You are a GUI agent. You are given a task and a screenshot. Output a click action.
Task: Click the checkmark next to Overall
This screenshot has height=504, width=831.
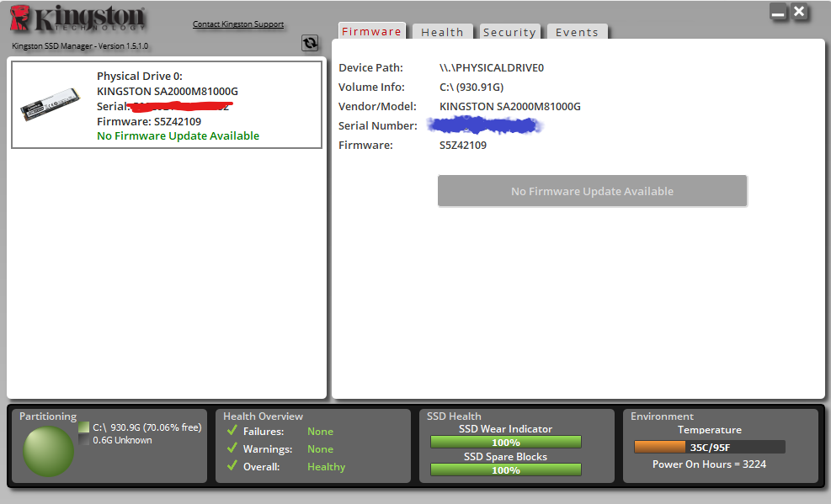coord(232,465)
